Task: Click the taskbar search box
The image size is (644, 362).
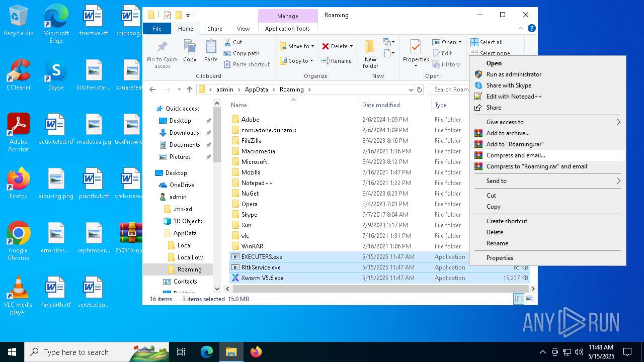Action: coord(97,352)
